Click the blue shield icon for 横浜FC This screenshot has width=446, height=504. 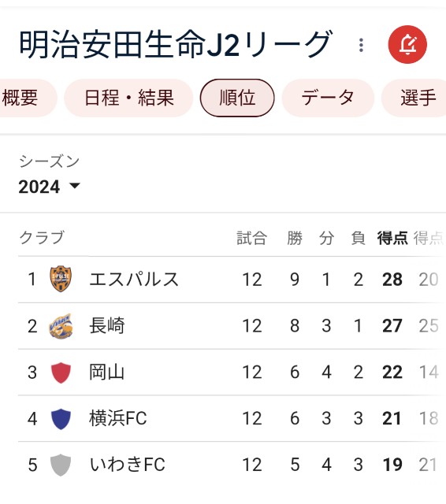click(x=61, y=418)
